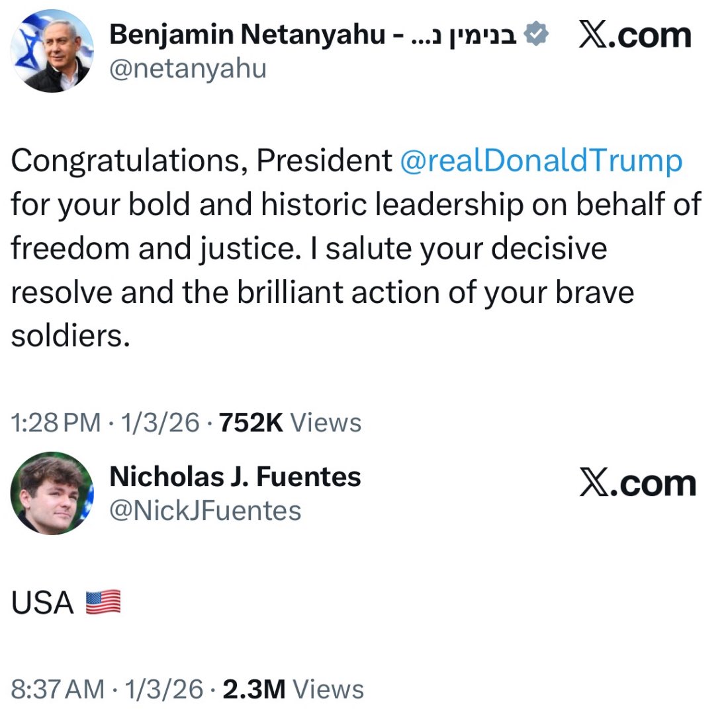Open the @realDonaldTrump mention link
The width and height of the screenshot is (728, 727).
tap(541, 161)
